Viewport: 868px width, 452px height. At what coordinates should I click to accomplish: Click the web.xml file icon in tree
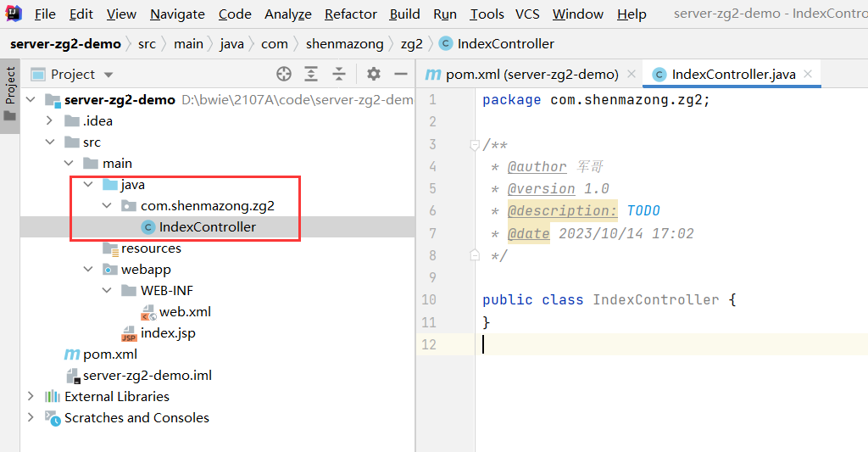click(x=148, y=312)
